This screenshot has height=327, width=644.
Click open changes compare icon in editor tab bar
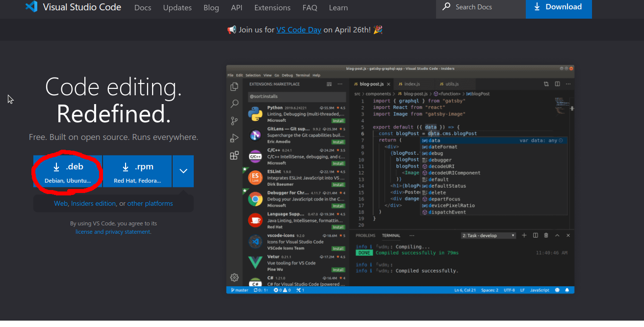546,84
